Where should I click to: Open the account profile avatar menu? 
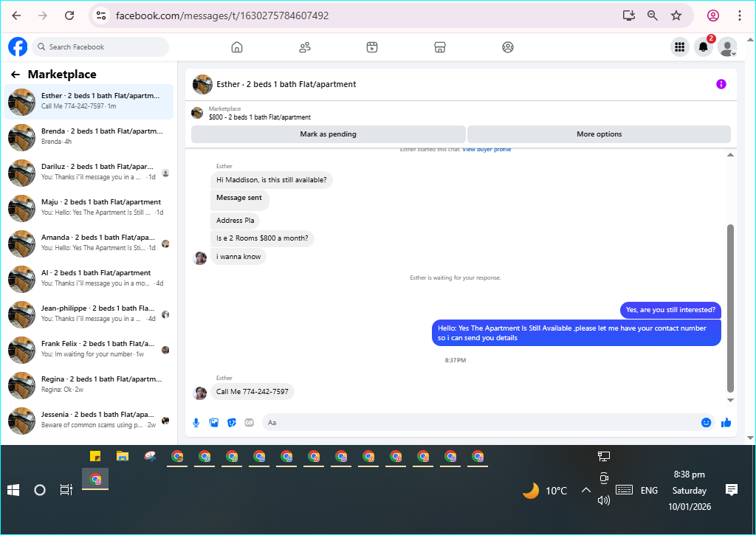[727, 46]
